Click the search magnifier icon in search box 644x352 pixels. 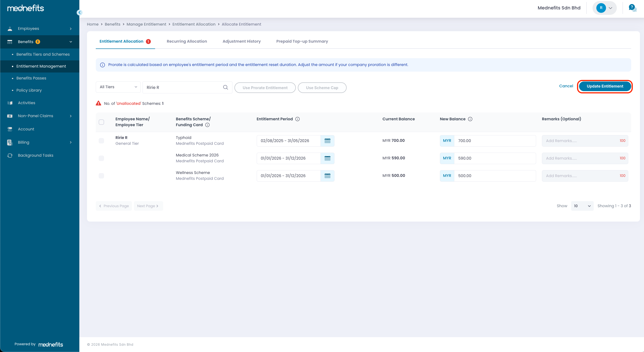coord(225,87)
